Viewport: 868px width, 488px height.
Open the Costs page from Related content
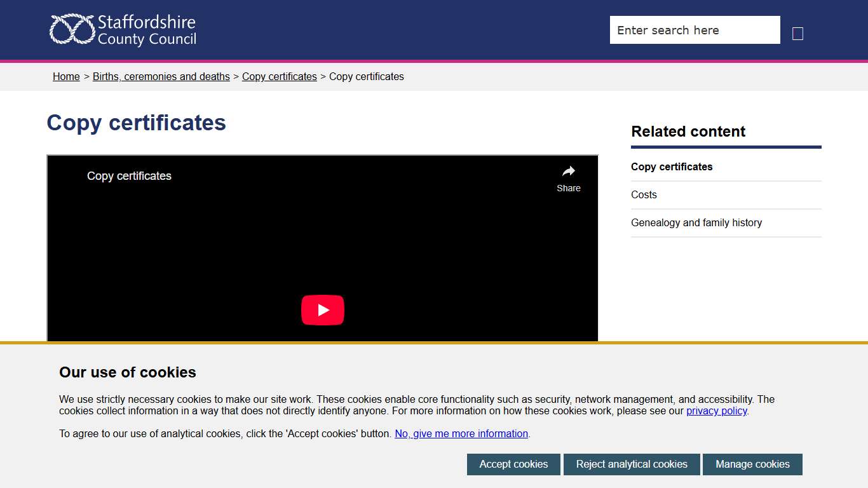[644, 194]
